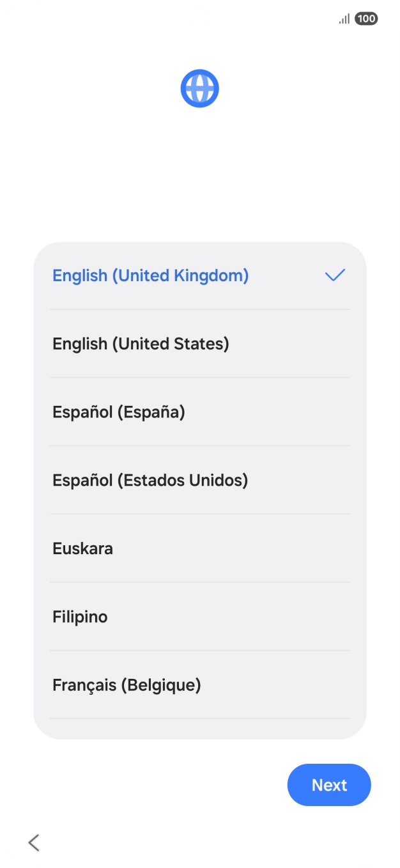The width and height of the screenshot is (400, 868).
Task: Choose Français (Belgique) from the options
Action: (x=126, y=685)
